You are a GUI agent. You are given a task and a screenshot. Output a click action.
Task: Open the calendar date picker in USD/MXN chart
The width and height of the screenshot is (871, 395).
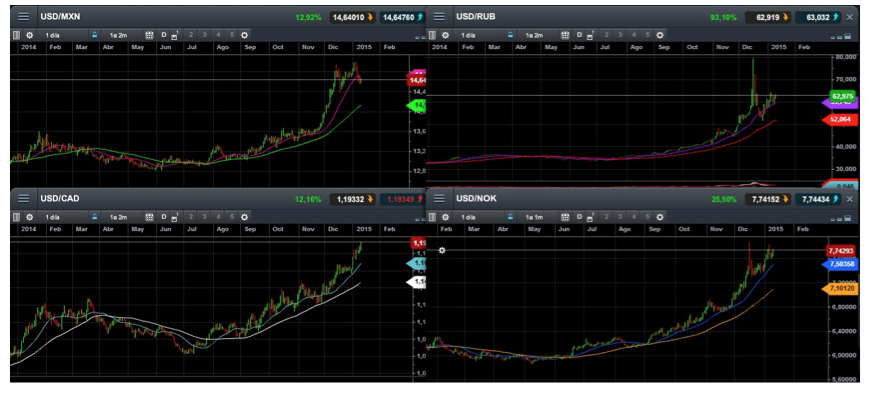pos(149,35)
